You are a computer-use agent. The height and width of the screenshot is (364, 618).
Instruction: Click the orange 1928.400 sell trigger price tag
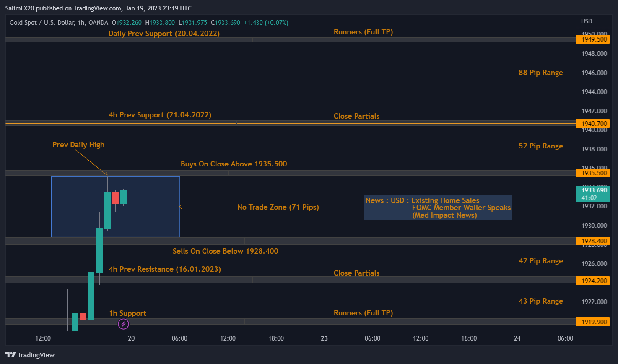[x=593, y=241]
